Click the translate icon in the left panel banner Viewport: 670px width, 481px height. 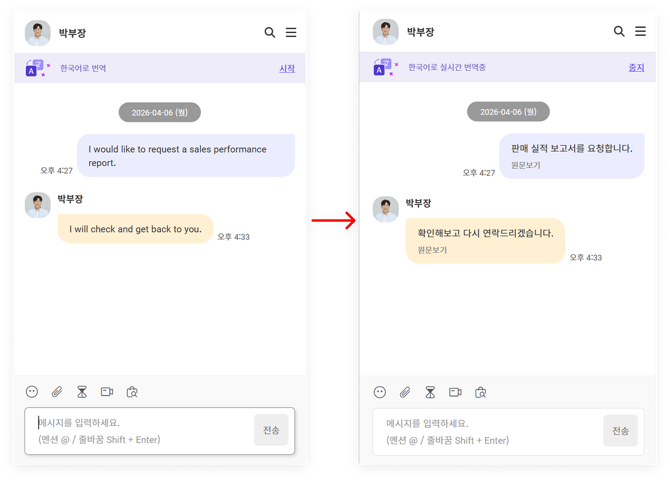(37, 68)
